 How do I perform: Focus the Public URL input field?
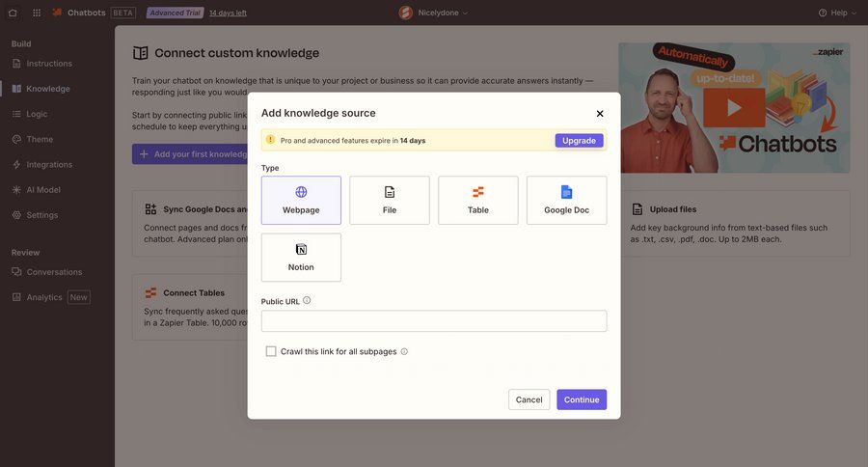(434, 321)
